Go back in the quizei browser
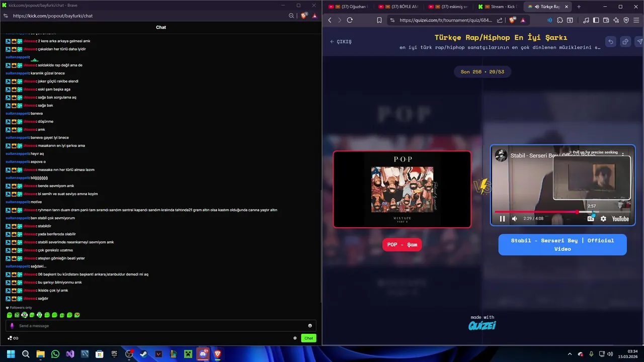This screenshot has width=644, height=362. point(330,20)
